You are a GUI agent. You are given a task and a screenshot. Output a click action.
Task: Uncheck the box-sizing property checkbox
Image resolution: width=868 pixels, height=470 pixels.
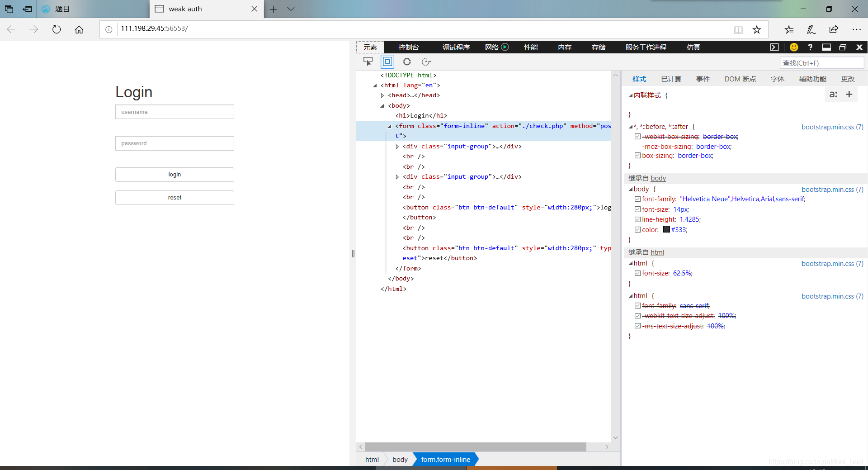(x=637, y=155)
